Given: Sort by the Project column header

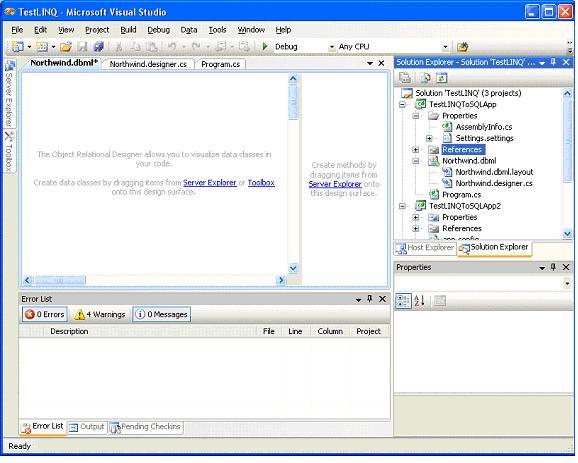Looking at the screenshot, I should (x=368, y=331).
